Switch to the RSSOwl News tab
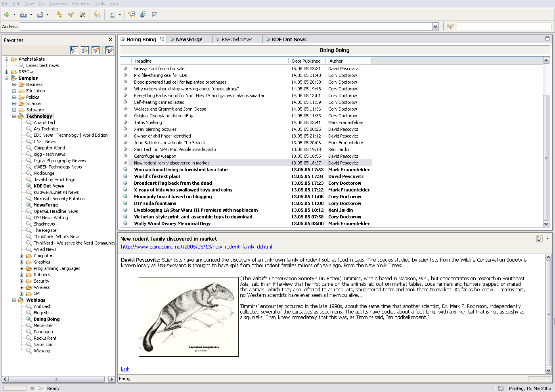This screenshot has height=392, width=555. point(237,39)
